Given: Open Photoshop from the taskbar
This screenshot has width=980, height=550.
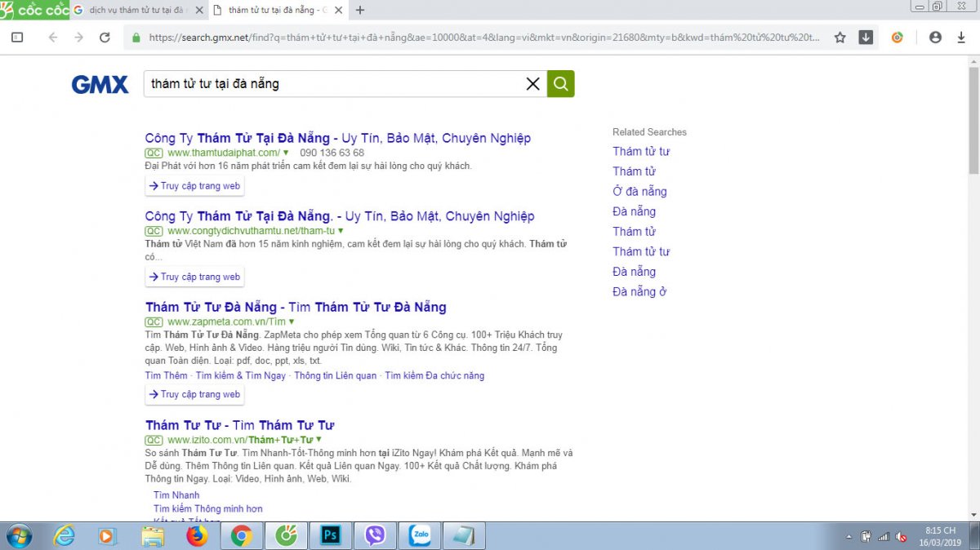Looking at the screenshot, I should (332, 535).
